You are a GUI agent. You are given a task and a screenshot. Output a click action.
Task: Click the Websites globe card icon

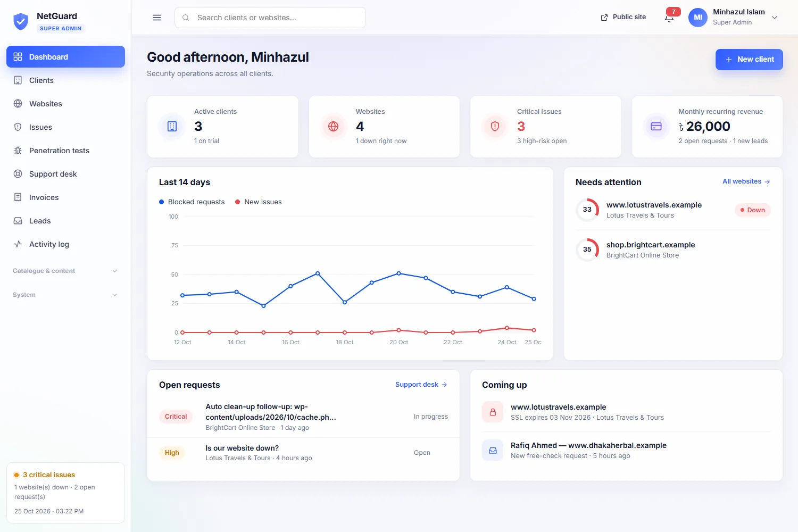coord(334,127)
